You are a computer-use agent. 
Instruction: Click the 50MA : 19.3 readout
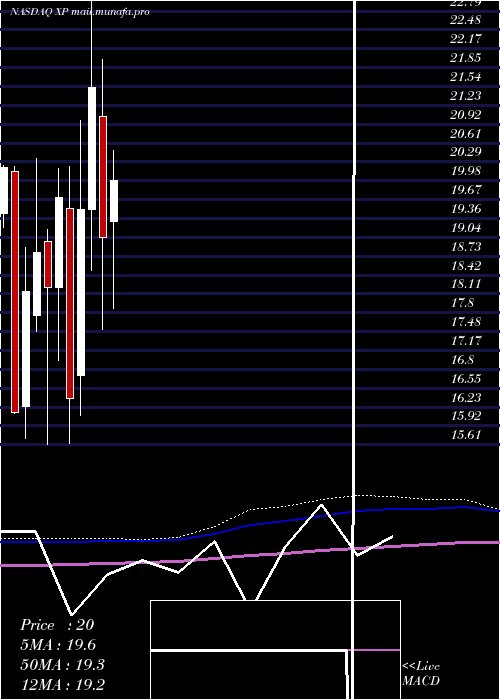point(62,665)
